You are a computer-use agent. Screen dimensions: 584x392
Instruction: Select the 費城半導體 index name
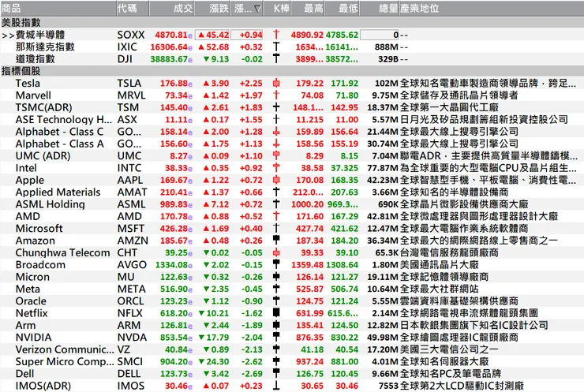coord(40,35)
